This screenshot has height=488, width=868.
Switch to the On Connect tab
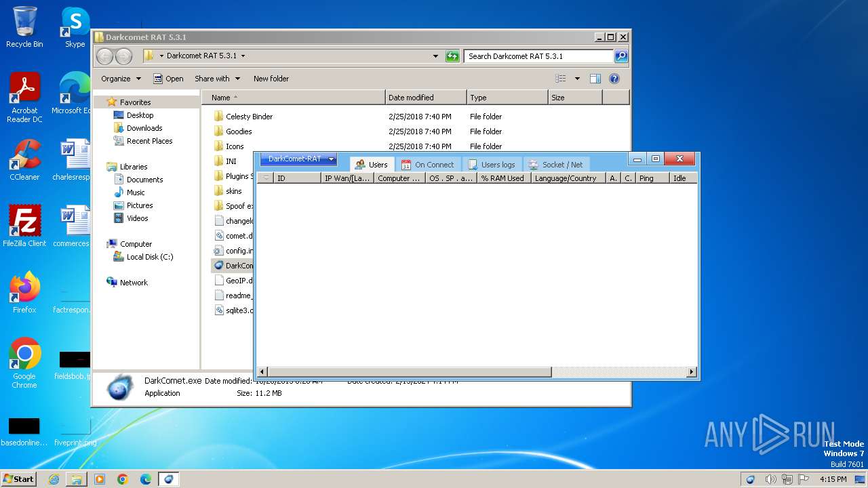pos(428,165)
